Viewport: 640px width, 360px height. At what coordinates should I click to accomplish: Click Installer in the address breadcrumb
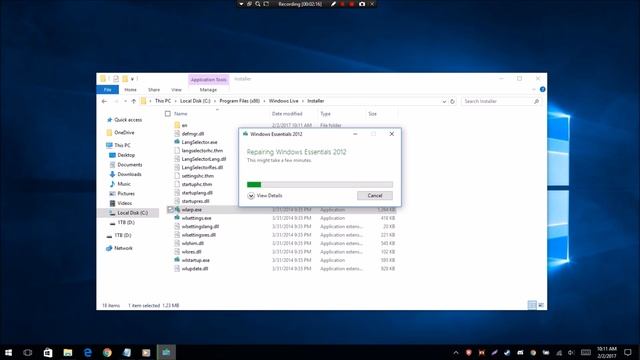tap(316, 101)
